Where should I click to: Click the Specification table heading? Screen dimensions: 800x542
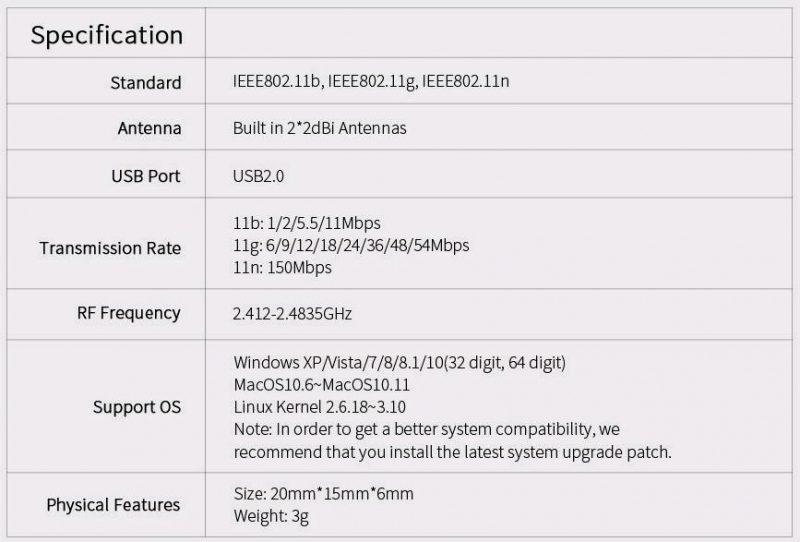[x=107, y=36]
